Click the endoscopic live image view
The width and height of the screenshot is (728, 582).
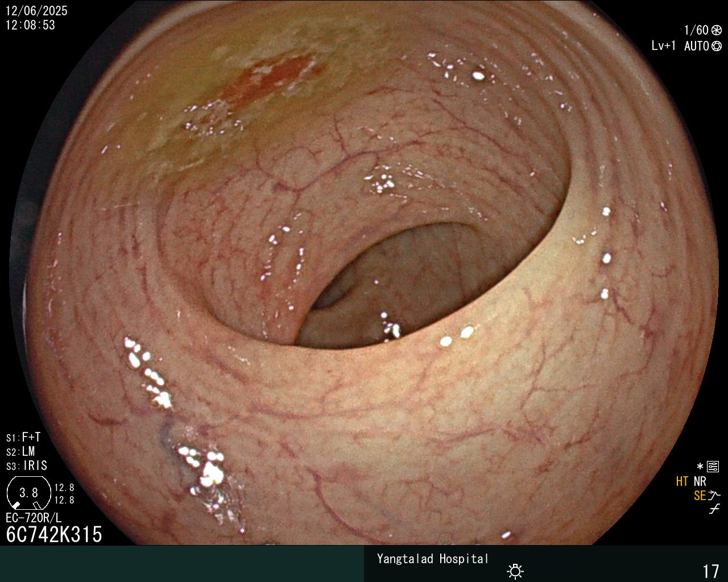click(x=364, y=273)
